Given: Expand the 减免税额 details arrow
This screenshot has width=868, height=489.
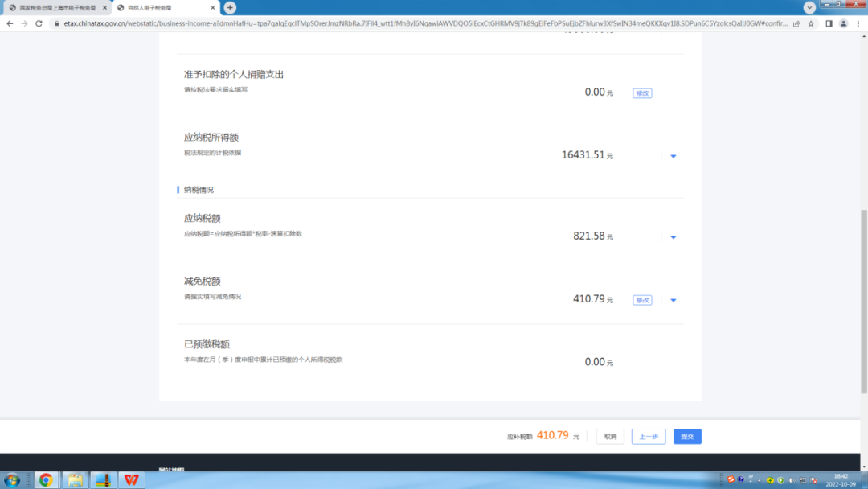Looking at the screenshot, I should 674,300.
